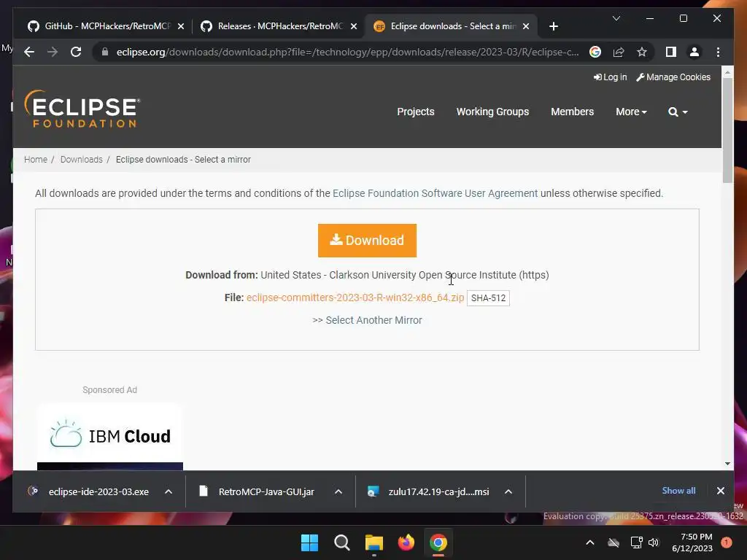Click the Eclipse Foundation logo
The width and height of the screenshot is (747, 560).
[82, 109]
